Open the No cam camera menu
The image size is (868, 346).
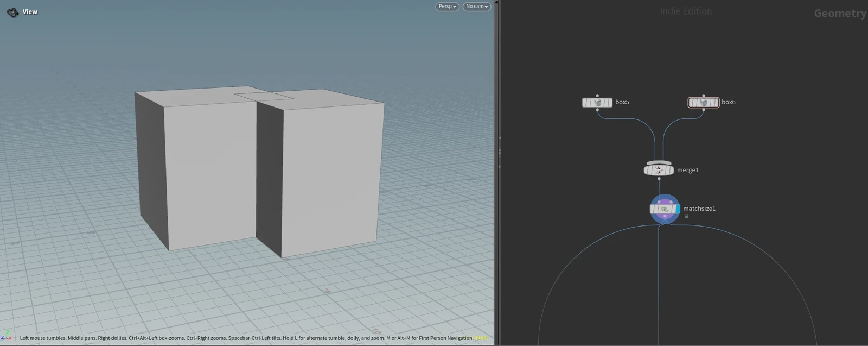[477, 7]
